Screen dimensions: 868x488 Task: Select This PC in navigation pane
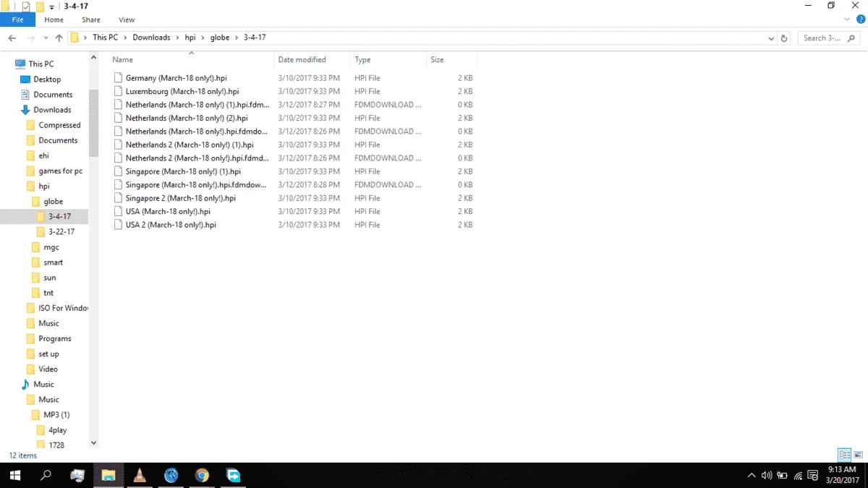click(x=41, y=64)
